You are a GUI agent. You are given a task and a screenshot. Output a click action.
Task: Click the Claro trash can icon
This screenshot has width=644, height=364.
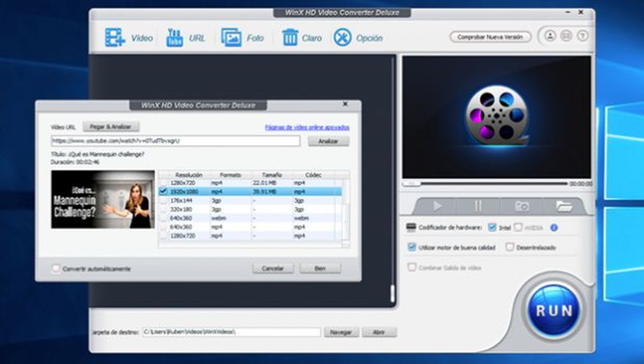coord(290,37)
